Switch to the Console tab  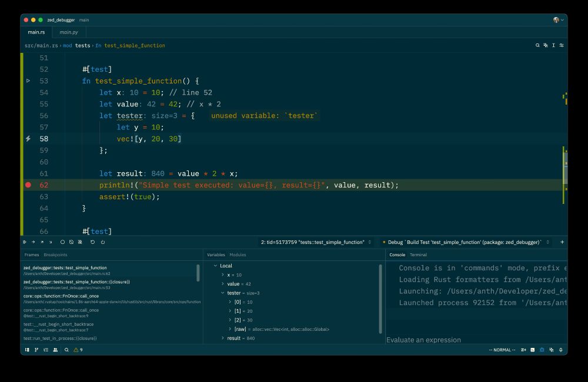click(397, 255)
